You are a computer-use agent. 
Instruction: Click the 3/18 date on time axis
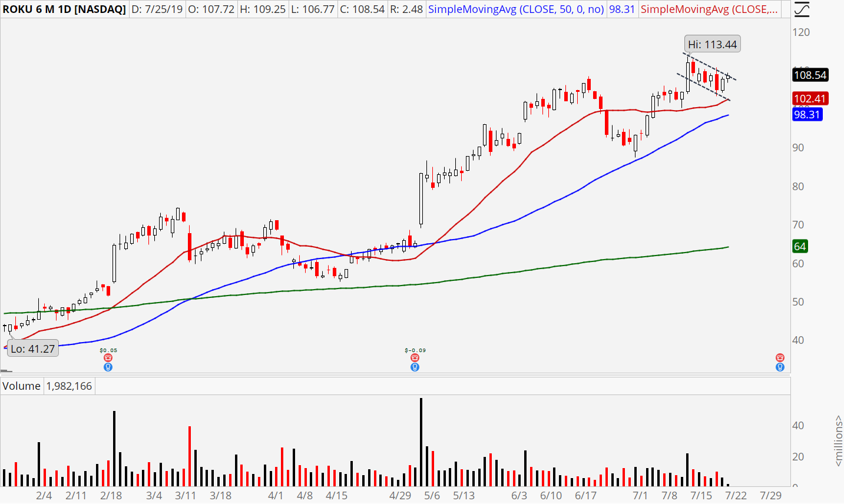click(x=221, y=496)
